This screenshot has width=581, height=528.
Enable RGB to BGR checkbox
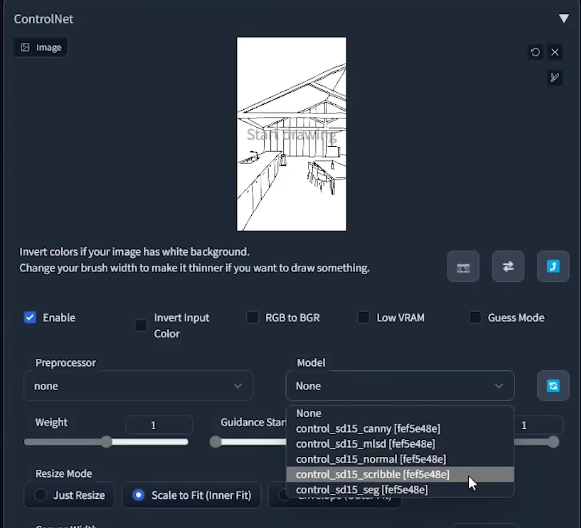coord(252,318)
